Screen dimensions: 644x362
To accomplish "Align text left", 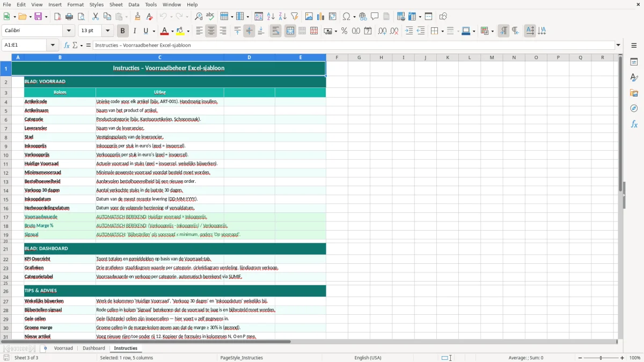I will pyautogui.click(x=199, y=31).
